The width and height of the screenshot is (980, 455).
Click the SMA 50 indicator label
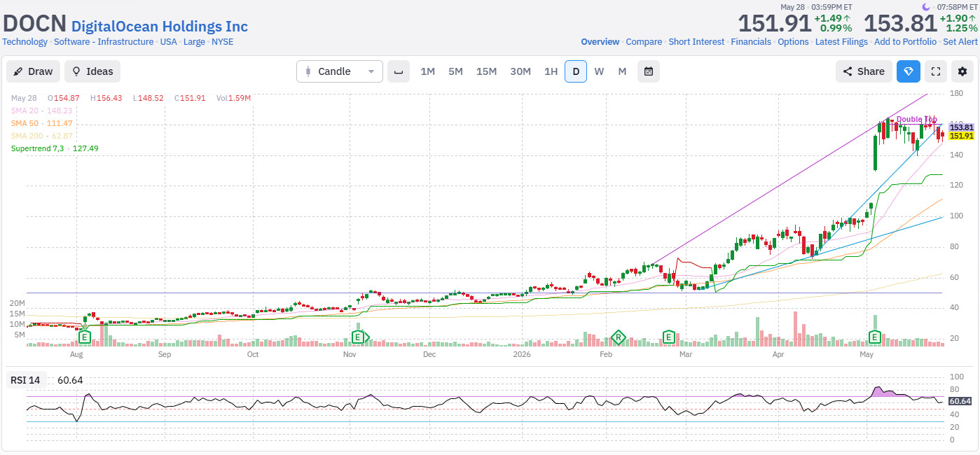pos(41,123)
